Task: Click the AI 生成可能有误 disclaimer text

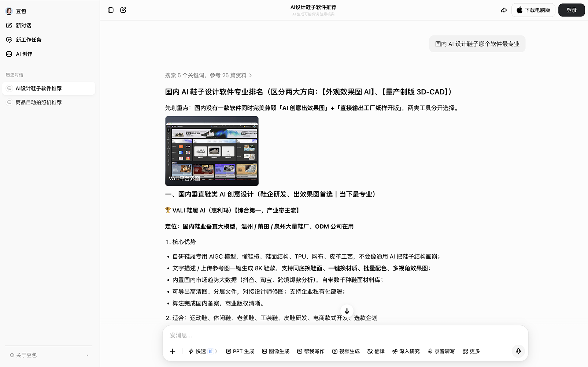Action: click(x=313, y=14)
